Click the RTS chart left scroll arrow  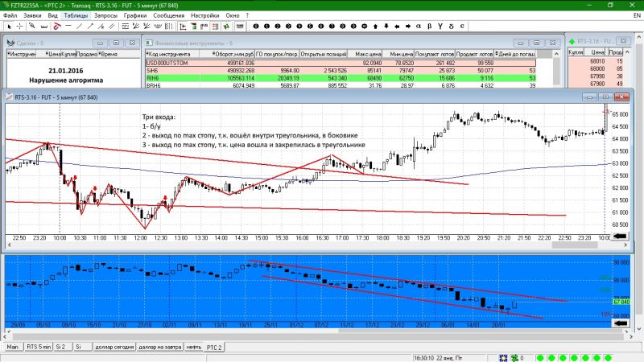(x=9, y=245)
